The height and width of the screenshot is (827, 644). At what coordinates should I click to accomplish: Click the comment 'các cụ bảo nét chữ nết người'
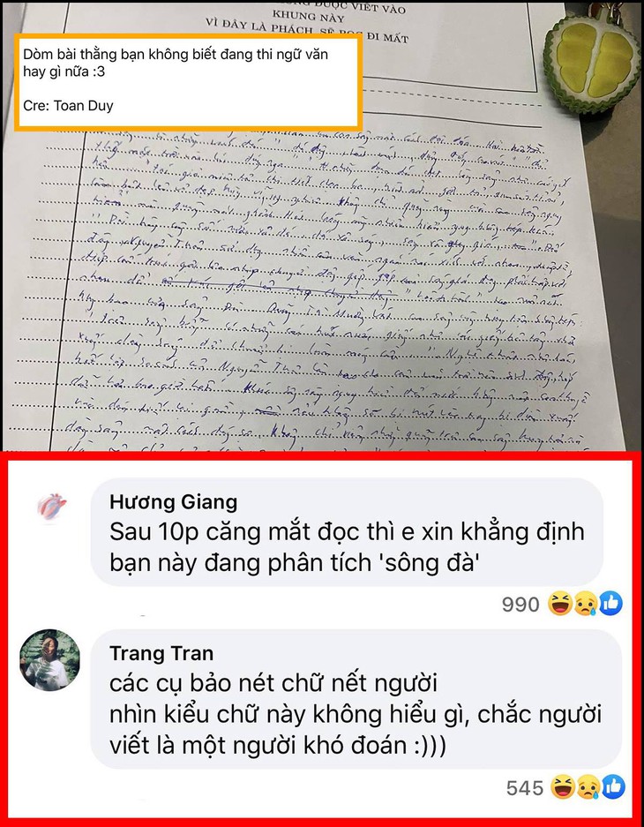pyautogui.click(x=273, y=683)
